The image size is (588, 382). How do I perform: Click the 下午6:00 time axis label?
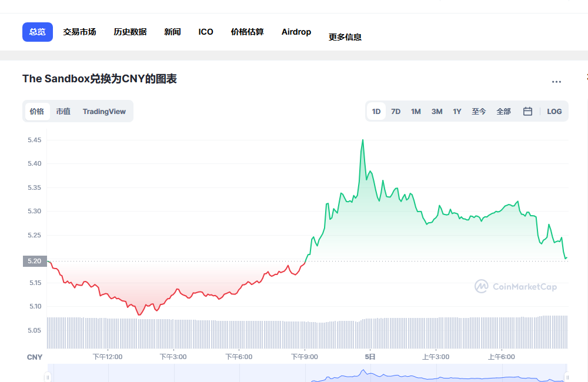pyautogui.click(x=239, y=357)
